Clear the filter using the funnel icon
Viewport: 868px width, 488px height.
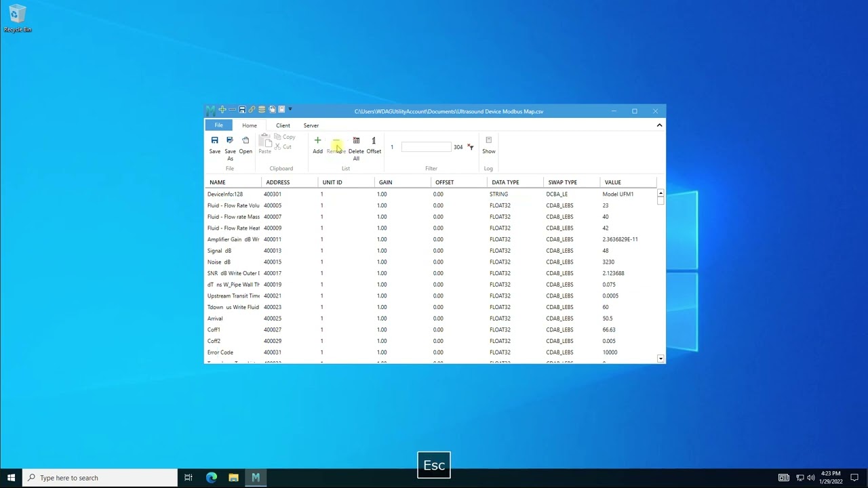tap(471, 146)
